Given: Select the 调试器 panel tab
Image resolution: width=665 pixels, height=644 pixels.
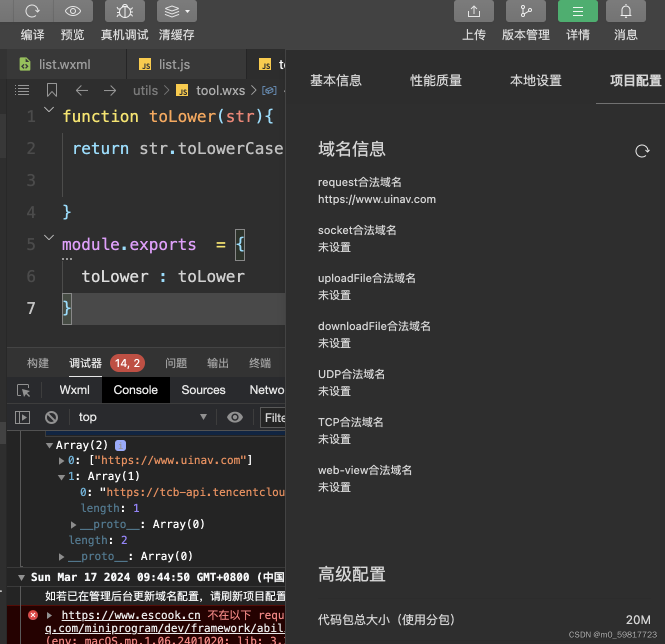Looking at the screenshot, I should [85, 363].
